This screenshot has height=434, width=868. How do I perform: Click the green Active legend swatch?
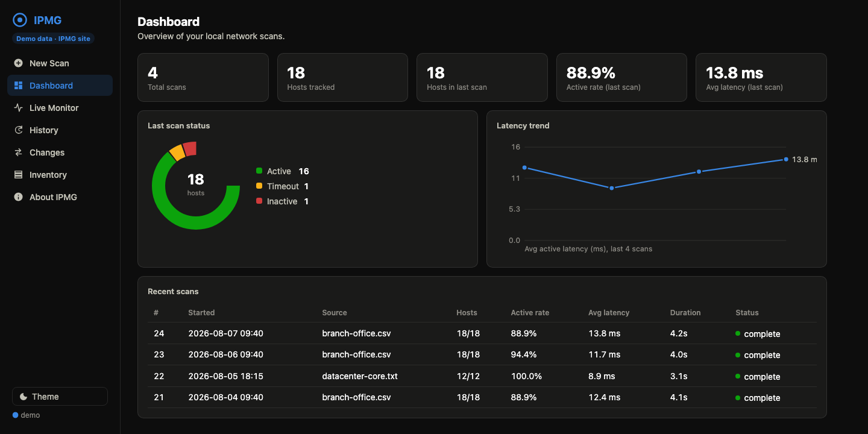click(x=259, y=171)
